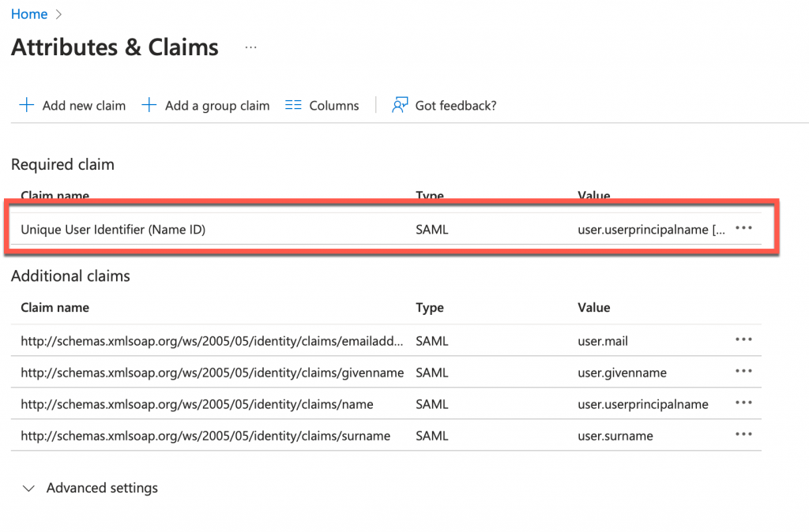809x532 pixels.
Task: Open options menu for the user.mail claim
Action: click(743, 340)
